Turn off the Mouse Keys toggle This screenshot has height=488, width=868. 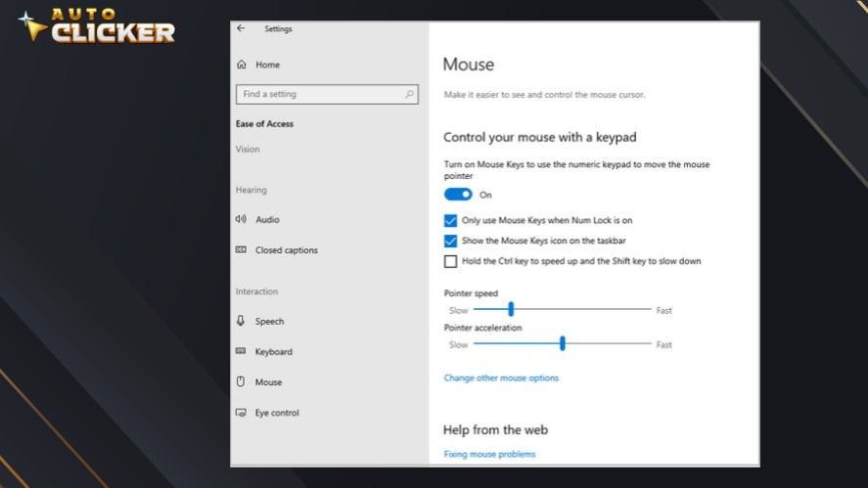pyautogui.click(x=458, y=195)
